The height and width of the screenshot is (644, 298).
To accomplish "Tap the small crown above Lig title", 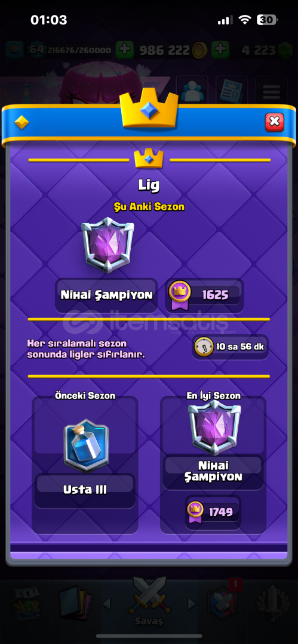I will [x=149, y=159].
